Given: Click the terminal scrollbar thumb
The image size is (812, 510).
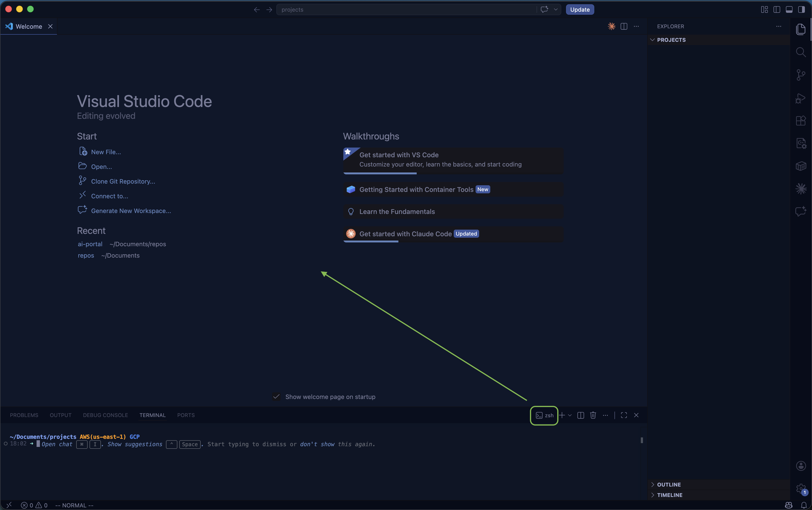Looking at the screenshot, I should pyautogui.click(x=642, y=440).
